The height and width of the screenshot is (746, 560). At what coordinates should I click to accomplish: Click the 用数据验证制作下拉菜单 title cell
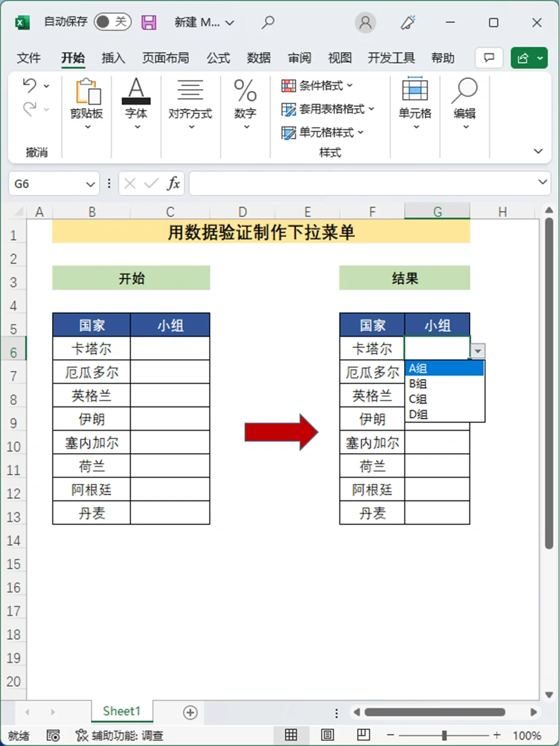point(261,232)
